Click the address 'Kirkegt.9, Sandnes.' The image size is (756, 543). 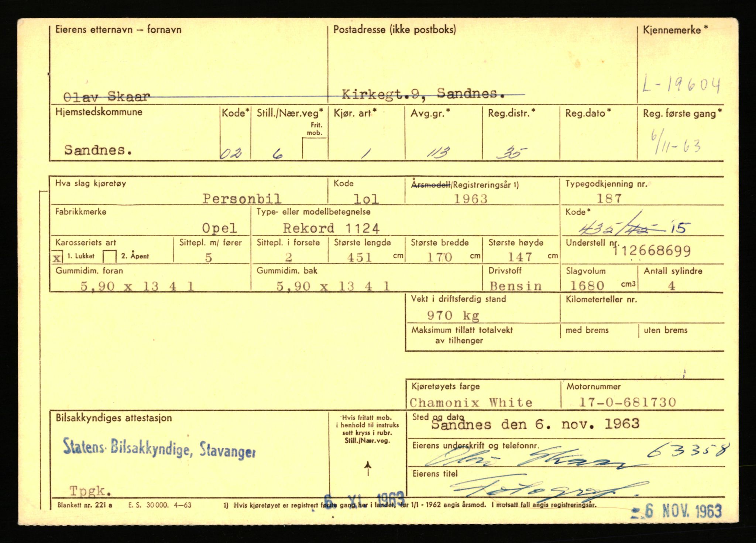click(423, 94)
